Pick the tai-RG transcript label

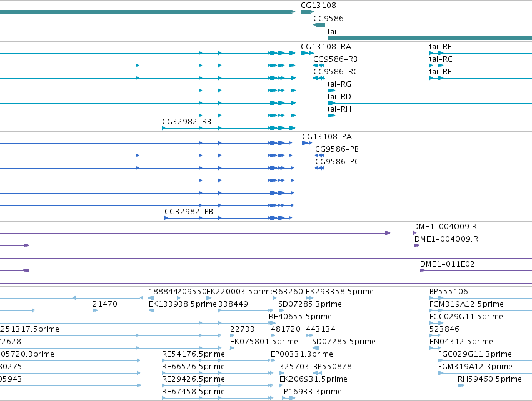[x=339, y=84]
